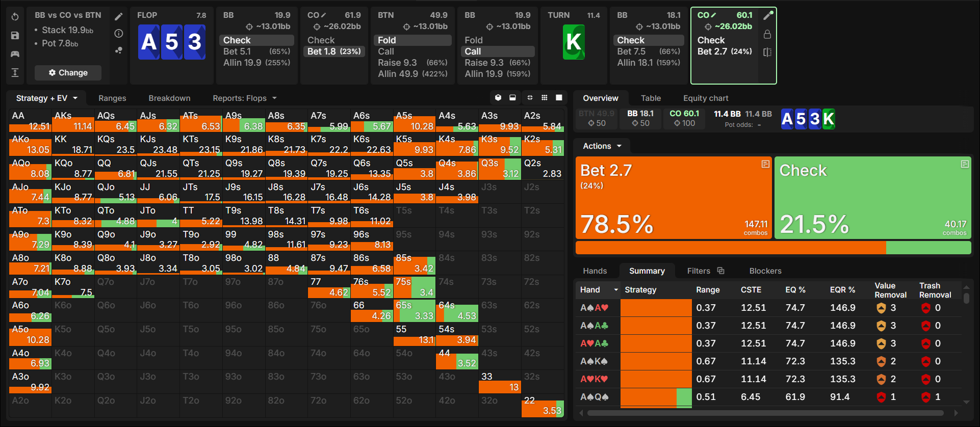Image resolution: width=980 pixels, height=427 pixels.
Task: Open the Reports: Flops dropdown
Action: tap(245, 98)
